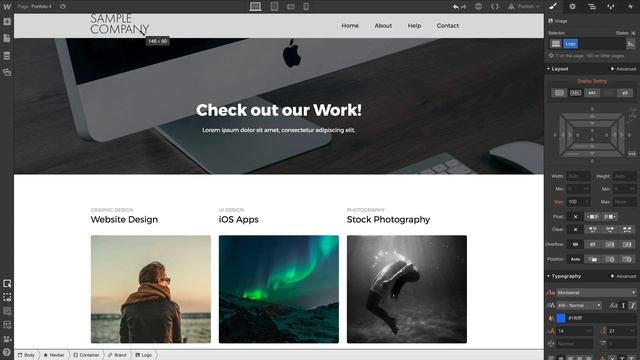Set overflow to visible
The width and height of the screenshot is (640, 360).
576,244
